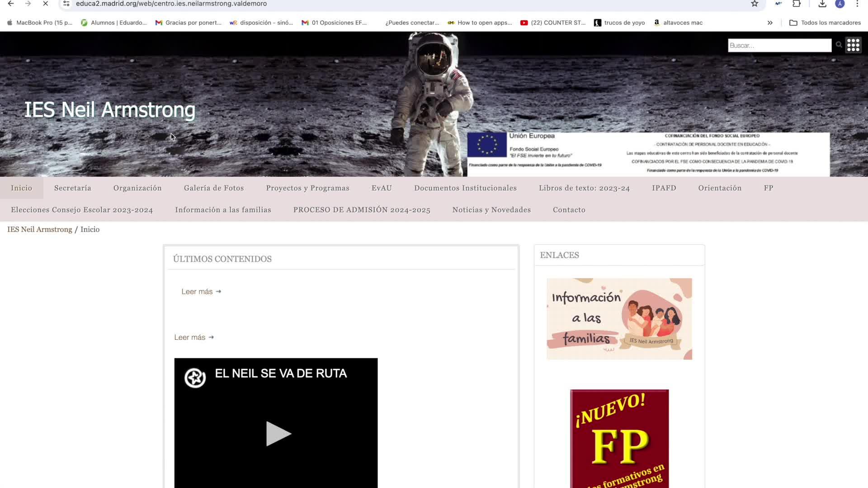The image size is (868, 488).
Task: Open Todos los marcadores folder
Action: 825,23
